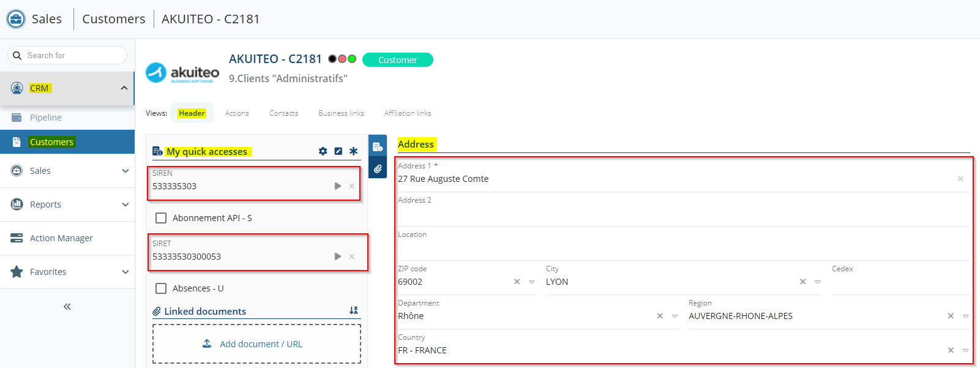Open the Country dropdown arrow
This screenshot has width=980, height=368.
tap(965, 351)
